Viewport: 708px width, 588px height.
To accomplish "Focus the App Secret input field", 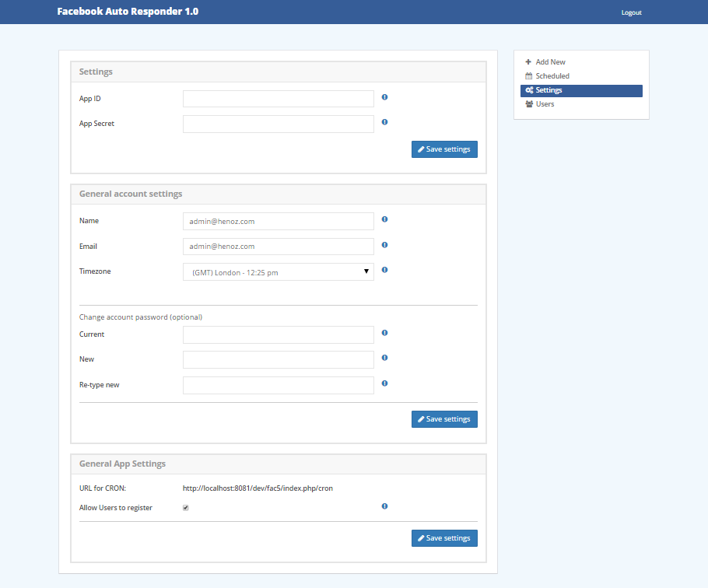I will pyautogui.click(x=278, y=124).
